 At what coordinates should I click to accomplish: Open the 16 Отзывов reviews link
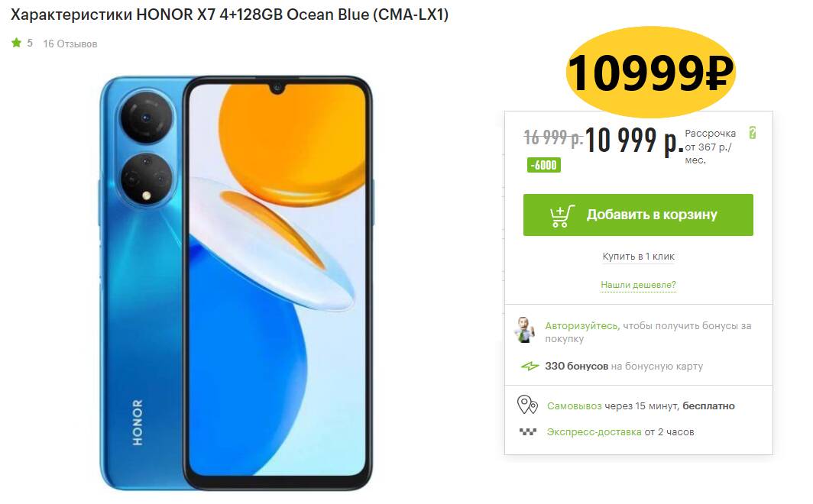click(70, 44)
